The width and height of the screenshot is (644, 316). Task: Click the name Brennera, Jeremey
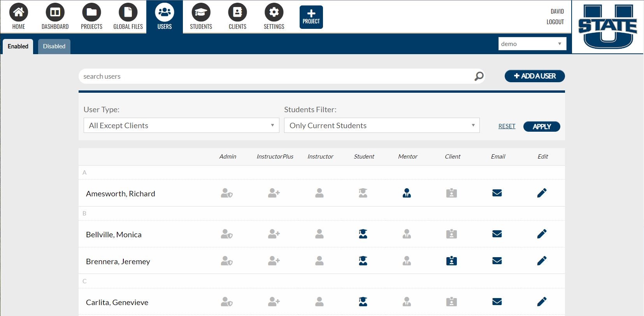coord(118,261)
